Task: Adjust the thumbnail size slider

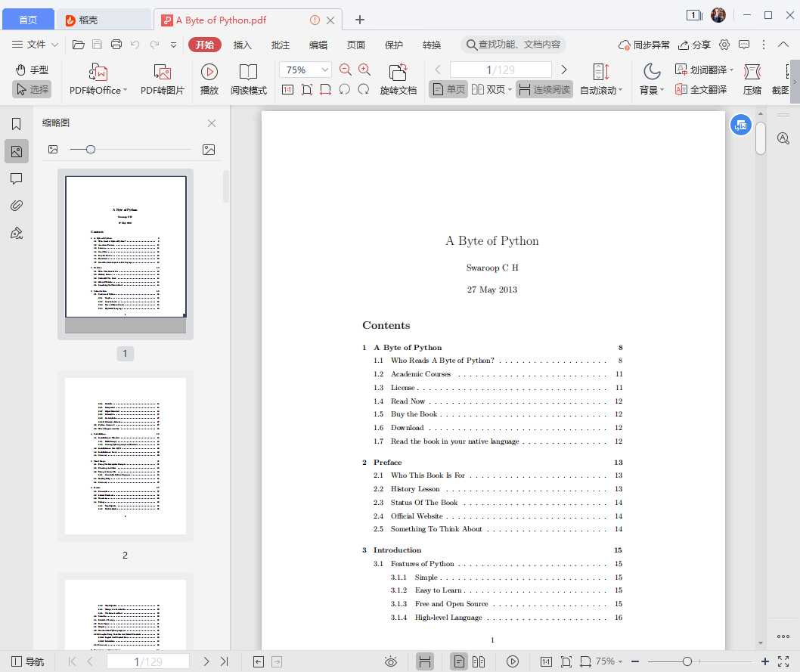Action: click(90, 150)
